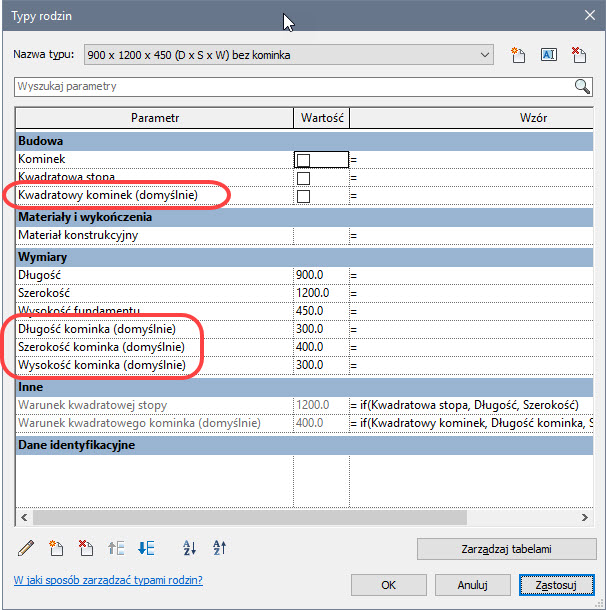The width and height of the screenshot is (606, 610).
Task: Open the family types help link
Action: 108,580
